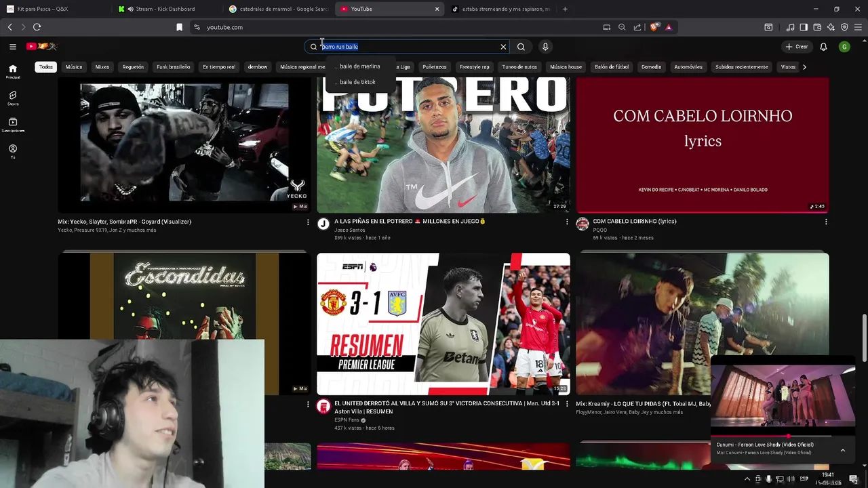Viewport: 868px width, 488px height.
Task: Open the music note media control icon
Action: click(x=790, y=27)
